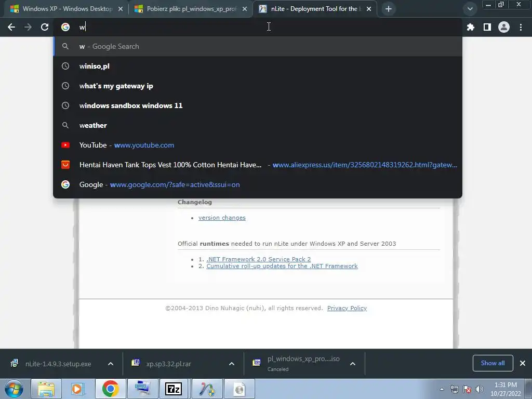
Task: Click the Google icon in the address bar
Action: coord(65,27)
